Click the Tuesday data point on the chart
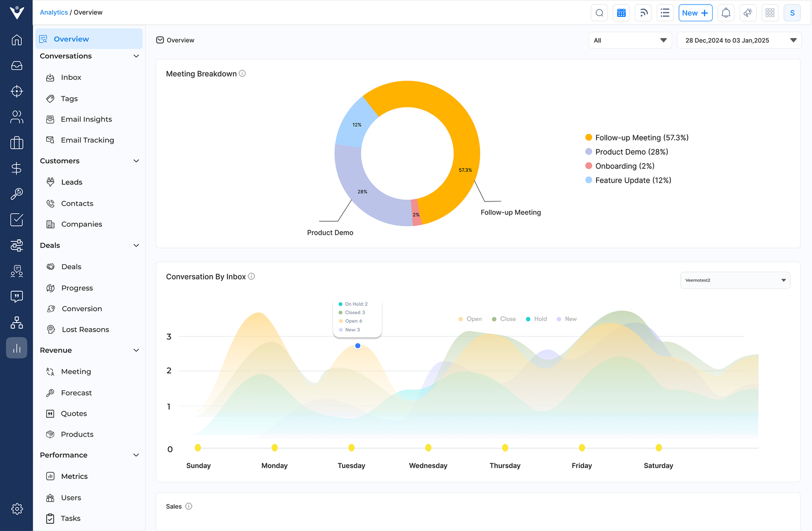812x531 pixels. [358, 346]
